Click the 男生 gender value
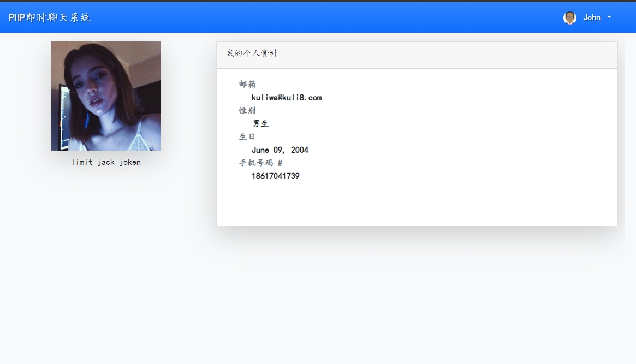 [260, 124]
